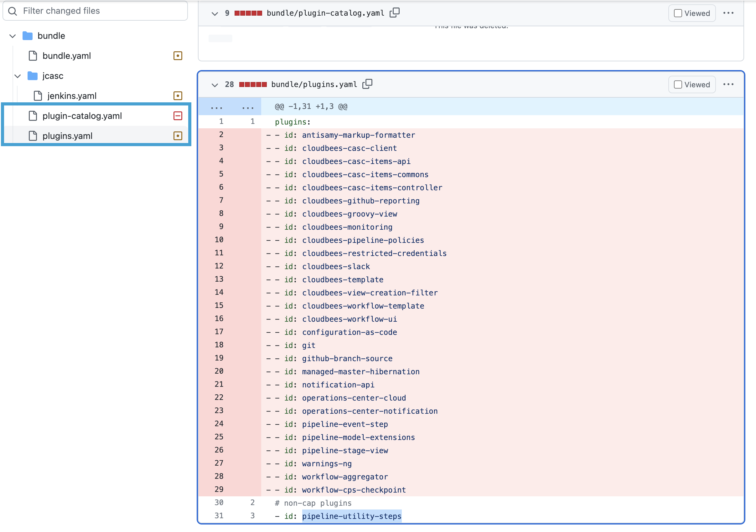Image resolution: width=756 pixels, height=532 pixels.
Task: Click the file icon beside jenkins.yaml
Action: [37, 95]
